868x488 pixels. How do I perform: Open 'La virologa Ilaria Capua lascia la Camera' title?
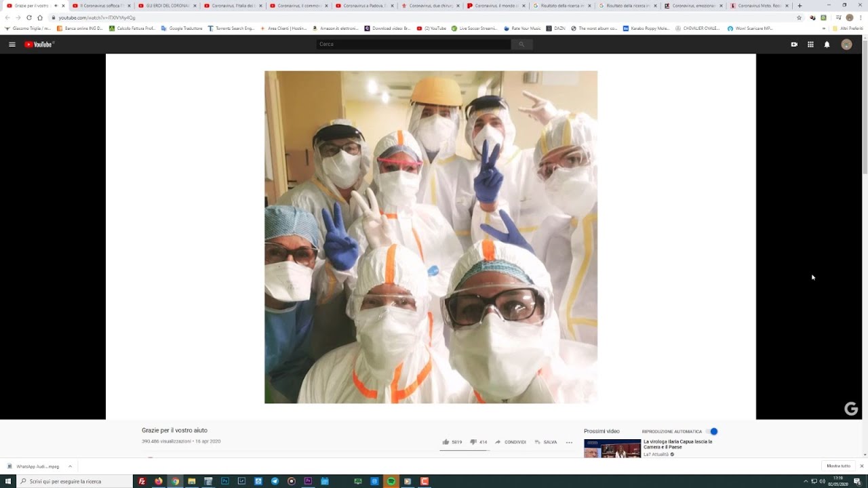pos(677,444)
